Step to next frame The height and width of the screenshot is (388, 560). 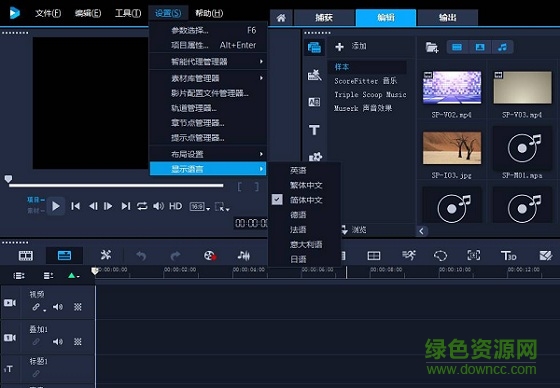coord(108,206)
